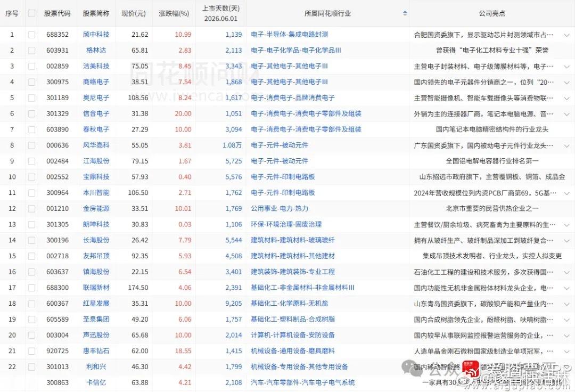Click 机械设备-通用设备-磨具磨料 industry link

[293, 351]
